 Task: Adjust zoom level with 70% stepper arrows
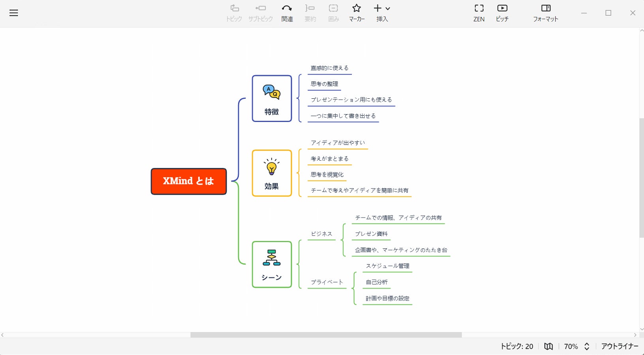[587, 346]
